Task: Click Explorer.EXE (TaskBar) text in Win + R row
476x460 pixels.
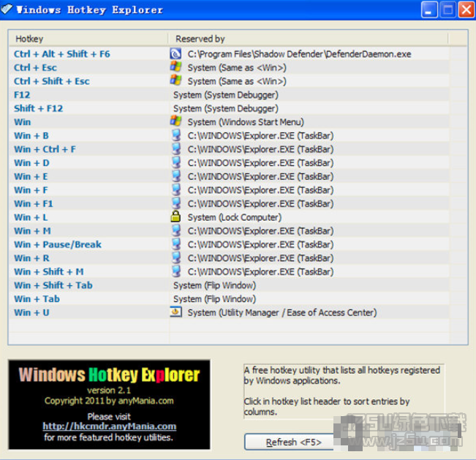Action: click(260, 258)
